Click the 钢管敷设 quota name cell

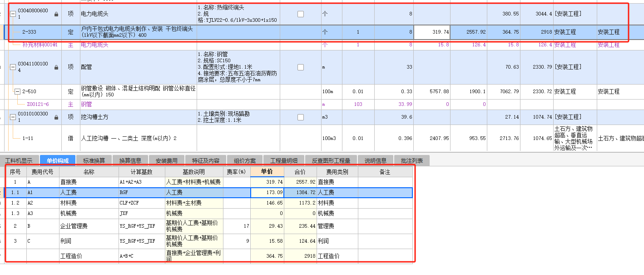[x=138, y=91]
